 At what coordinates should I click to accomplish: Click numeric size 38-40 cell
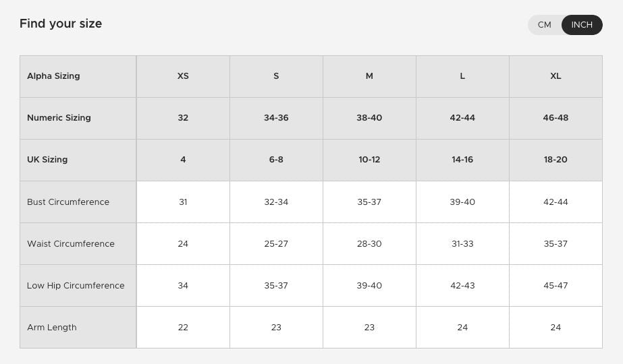369,118
